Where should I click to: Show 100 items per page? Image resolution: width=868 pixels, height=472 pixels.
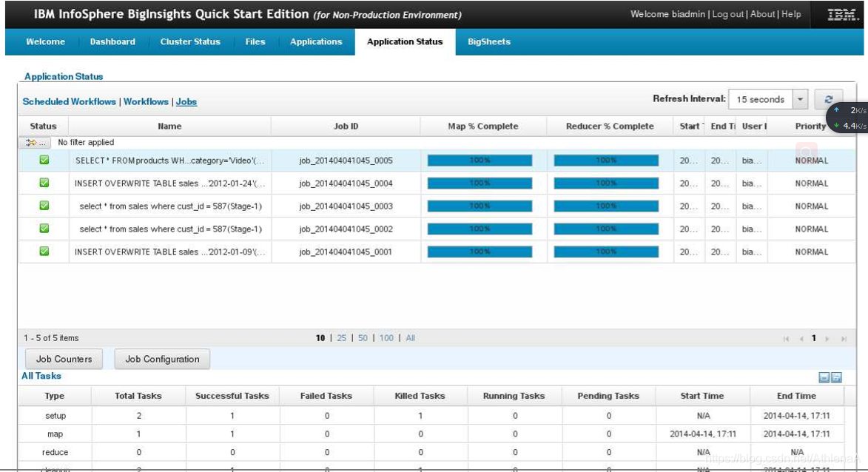coord(386,338)
